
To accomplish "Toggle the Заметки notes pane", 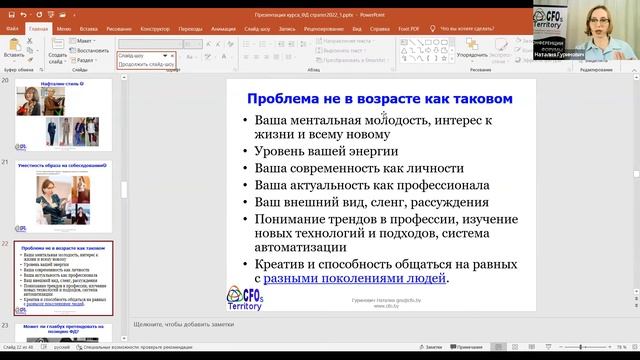I will click(x=431, y=347).
